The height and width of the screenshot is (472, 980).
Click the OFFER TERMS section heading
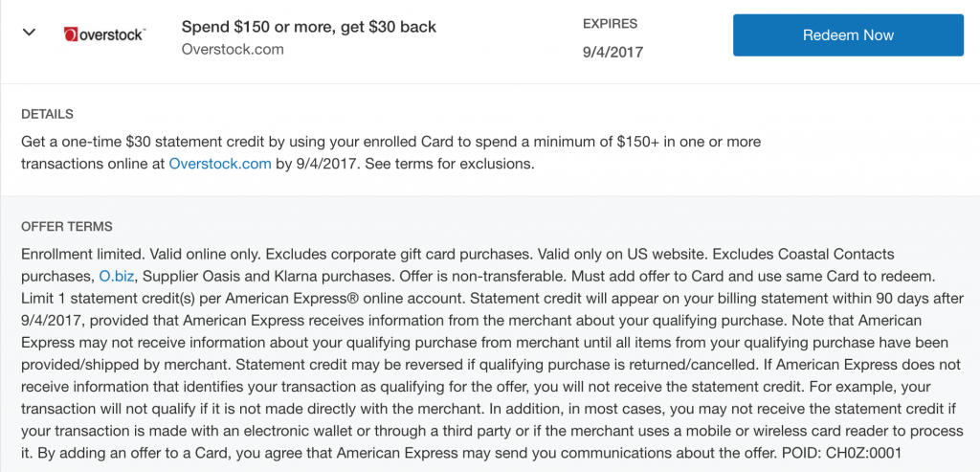(67, 227)
